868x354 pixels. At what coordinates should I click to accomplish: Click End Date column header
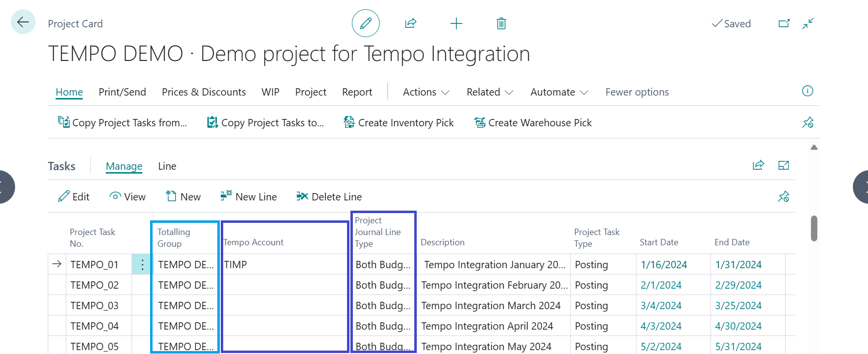[x=732, y=242]
